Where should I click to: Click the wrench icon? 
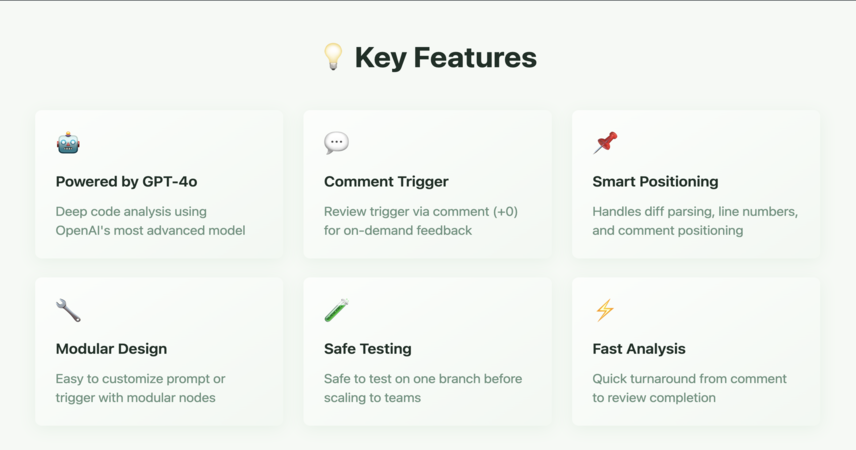(68, 310)
